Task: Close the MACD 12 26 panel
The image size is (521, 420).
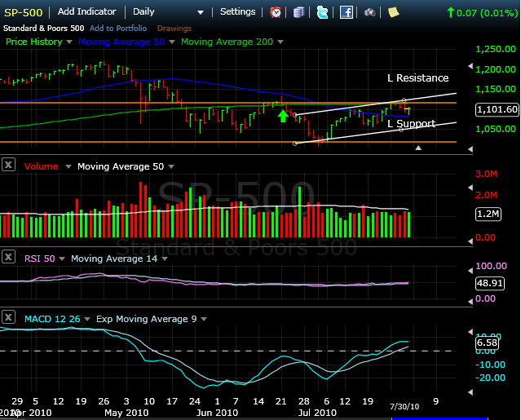Action: [x=8, y=318]
